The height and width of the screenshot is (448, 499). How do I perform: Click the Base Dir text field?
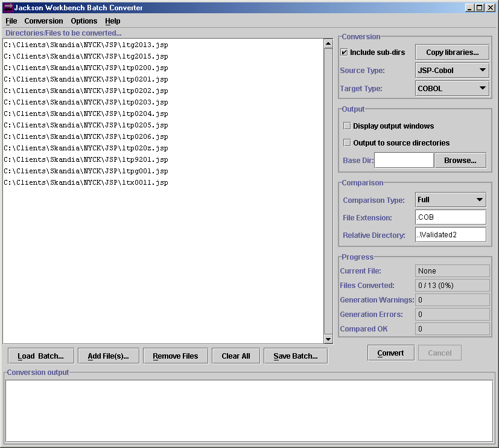(x=404, y=161)
